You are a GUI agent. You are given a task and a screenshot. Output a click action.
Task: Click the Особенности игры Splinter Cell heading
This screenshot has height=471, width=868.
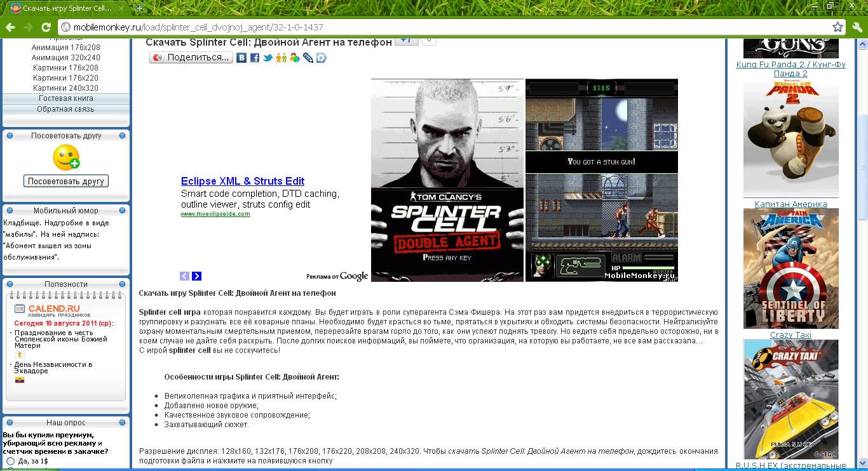click(252, 377)
